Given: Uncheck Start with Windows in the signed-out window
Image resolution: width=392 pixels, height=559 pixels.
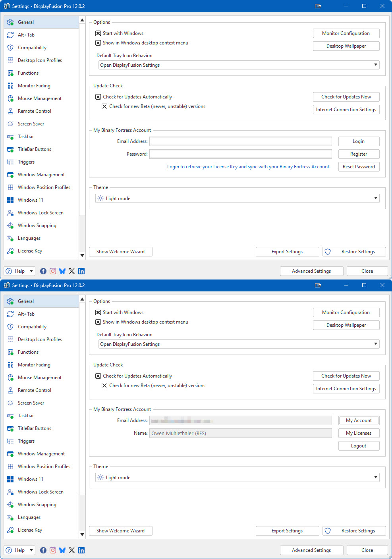Looking at the screenshot, I should coord(98,33).
